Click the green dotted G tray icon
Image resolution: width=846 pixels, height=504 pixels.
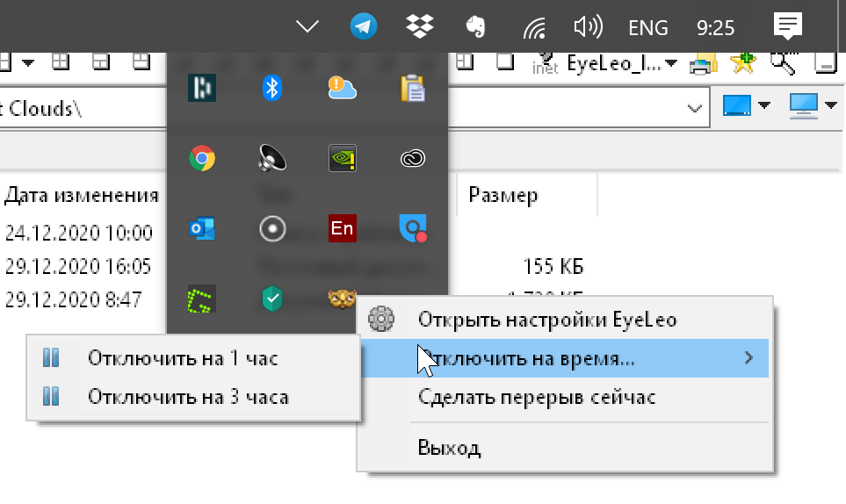click(x=202, y=299)
